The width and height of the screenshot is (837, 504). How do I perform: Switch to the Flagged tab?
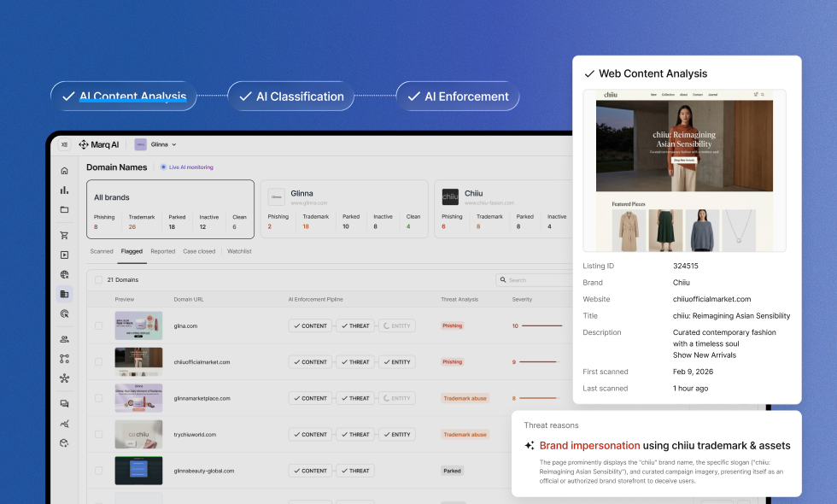[132, 251]
